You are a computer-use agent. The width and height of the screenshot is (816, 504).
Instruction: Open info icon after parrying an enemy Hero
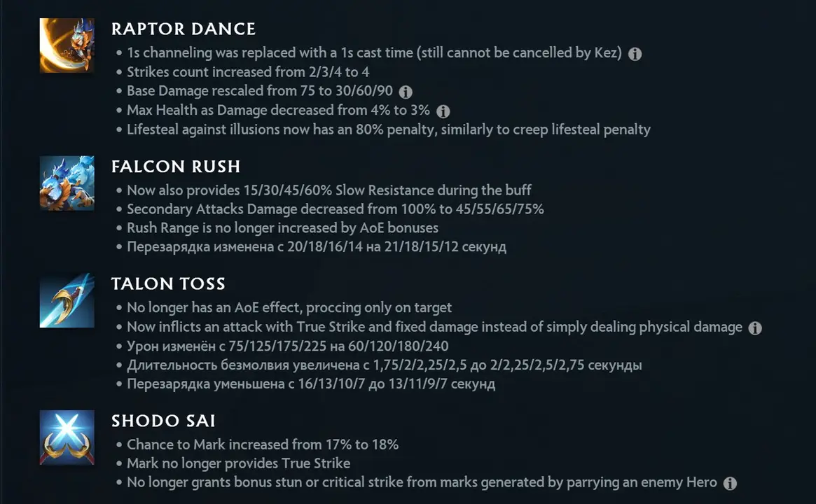pos(730,483)
